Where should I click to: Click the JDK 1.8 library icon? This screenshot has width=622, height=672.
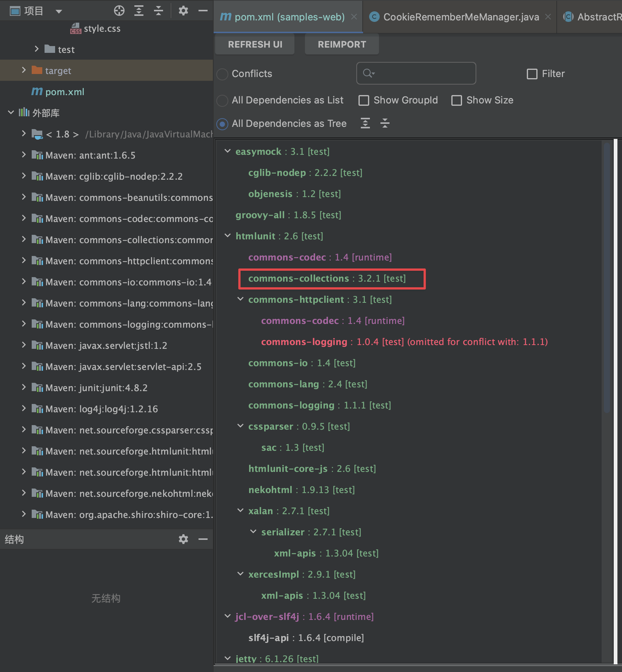(x=37, y=134)
